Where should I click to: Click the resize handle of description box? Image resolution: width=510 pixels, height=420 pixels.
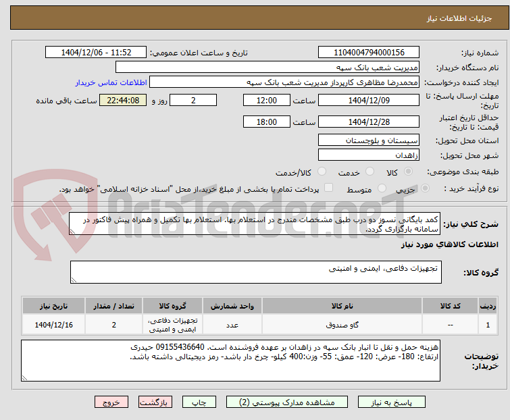(72, 232)
